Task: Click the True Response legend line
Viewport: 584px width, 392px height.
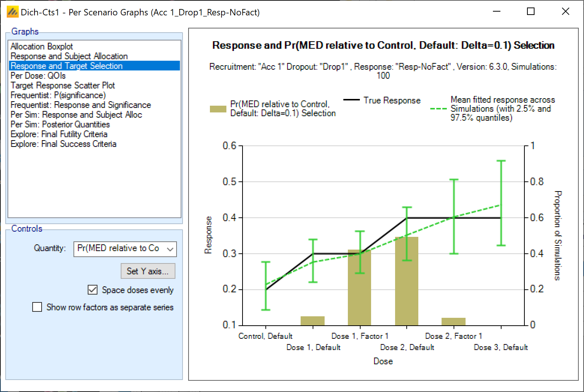Action: pyautogui.click(x=352, y=100)
